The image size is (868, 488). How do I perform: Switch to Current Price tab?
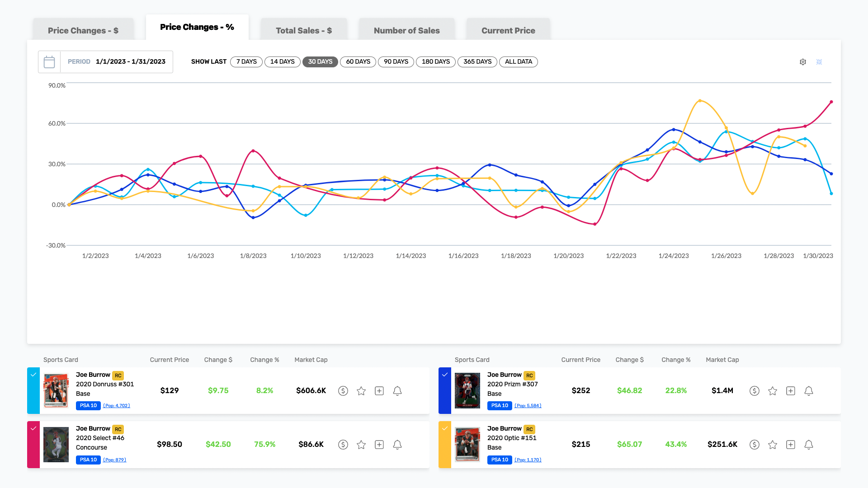(x=508, y=30)
